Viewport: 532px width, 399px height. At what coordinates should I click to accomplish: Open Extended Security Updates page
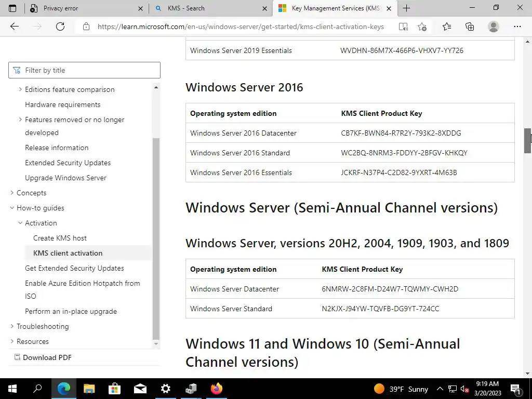tap(68, 163)
